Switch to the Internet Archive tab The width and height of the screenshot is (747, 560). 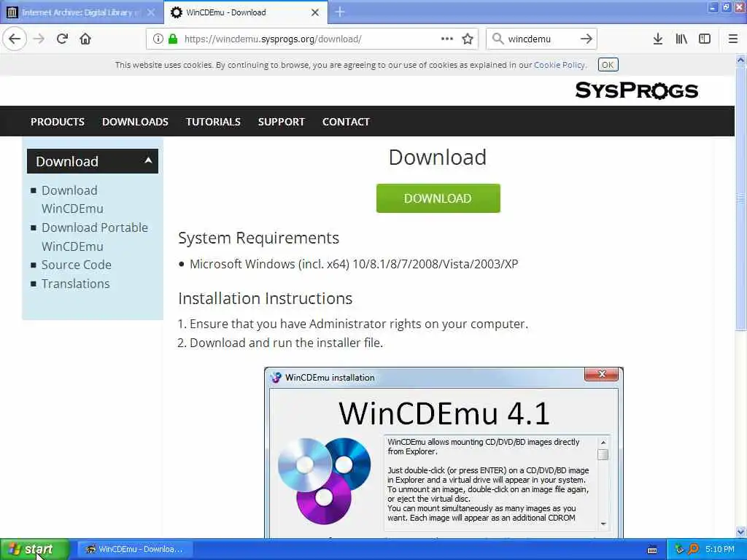81,12
